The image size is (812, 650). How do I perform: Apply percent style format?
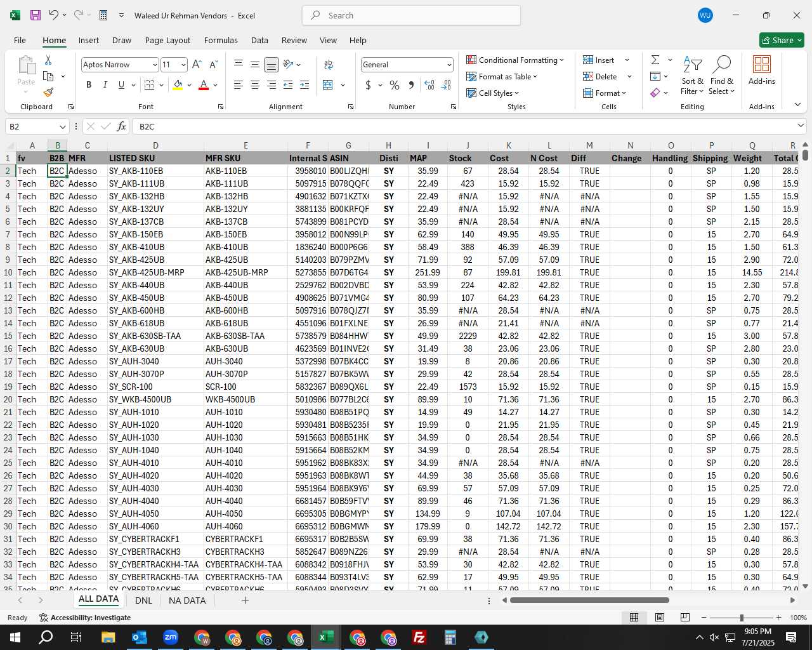(x=395, y=85)
